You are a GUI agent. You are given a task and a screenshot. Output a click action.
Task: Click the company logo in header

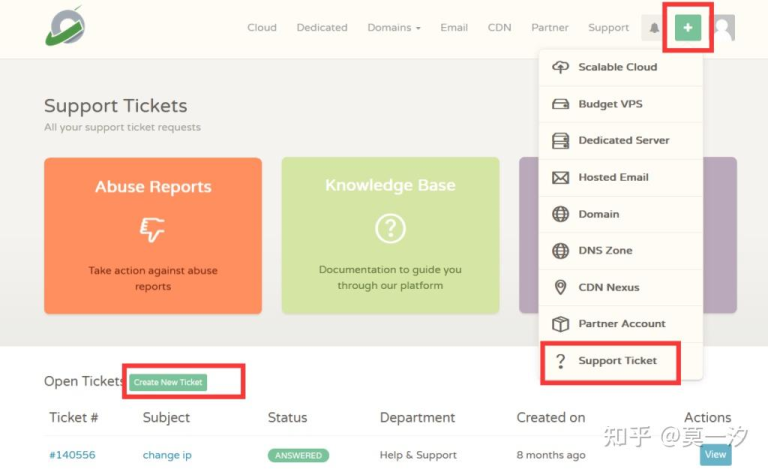click(x=65, y=27)
